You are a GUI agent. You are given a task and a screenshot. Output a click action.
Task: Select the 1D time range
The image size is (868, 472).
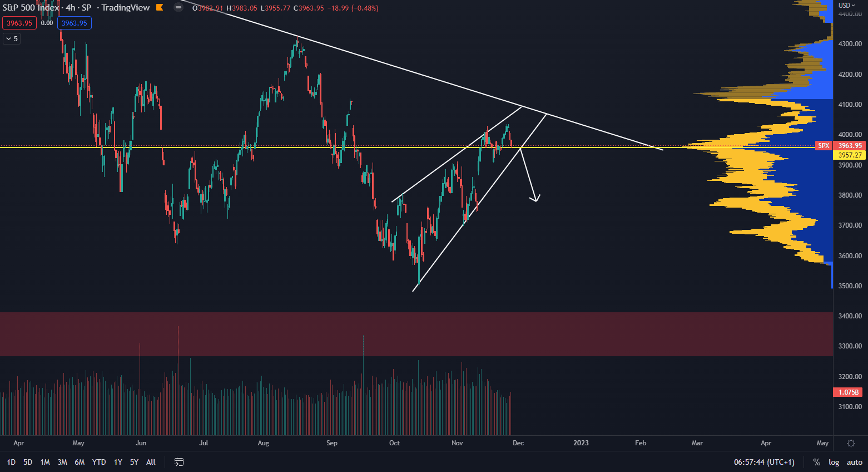click(x=11, y=462)
